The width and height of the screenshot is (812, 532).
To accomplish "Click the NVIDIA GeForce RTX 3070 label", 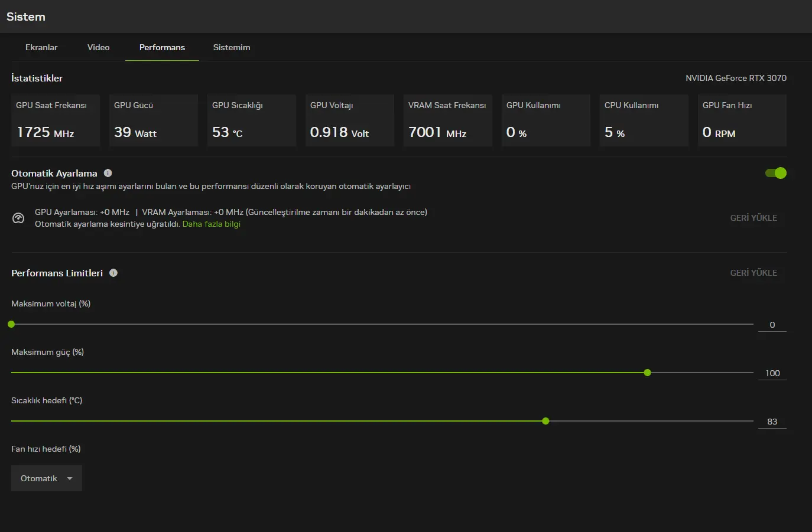I will pyautogui.click(x=736, y=78).
